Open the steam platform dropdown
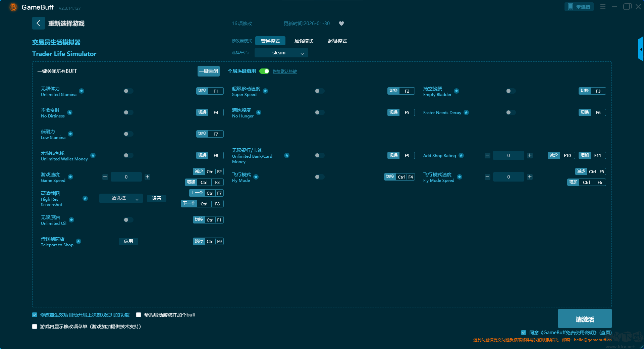Viewport: 644px width, 349px height. (281, 53)
